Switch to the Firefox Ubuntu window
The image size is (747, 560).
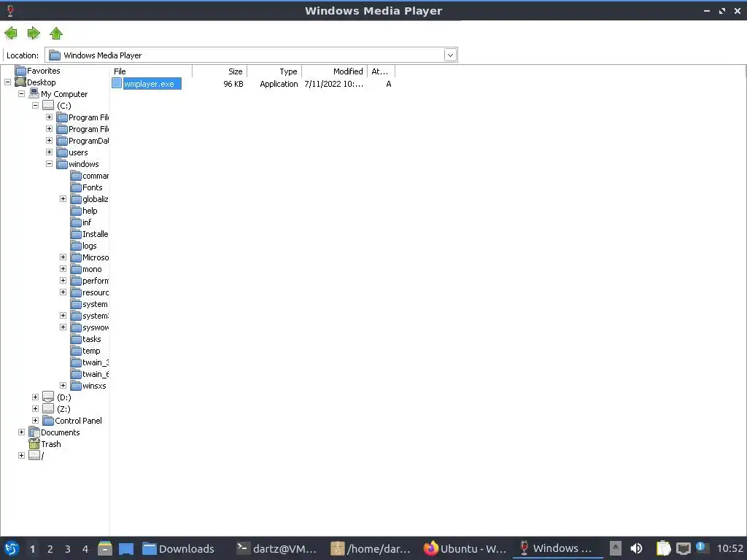[465, 548]
